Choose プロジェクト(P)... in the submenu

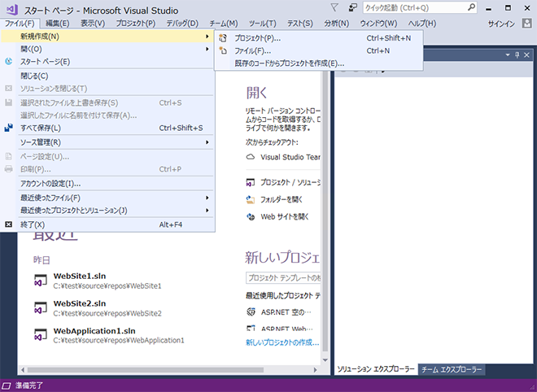(x=319, y=38)
